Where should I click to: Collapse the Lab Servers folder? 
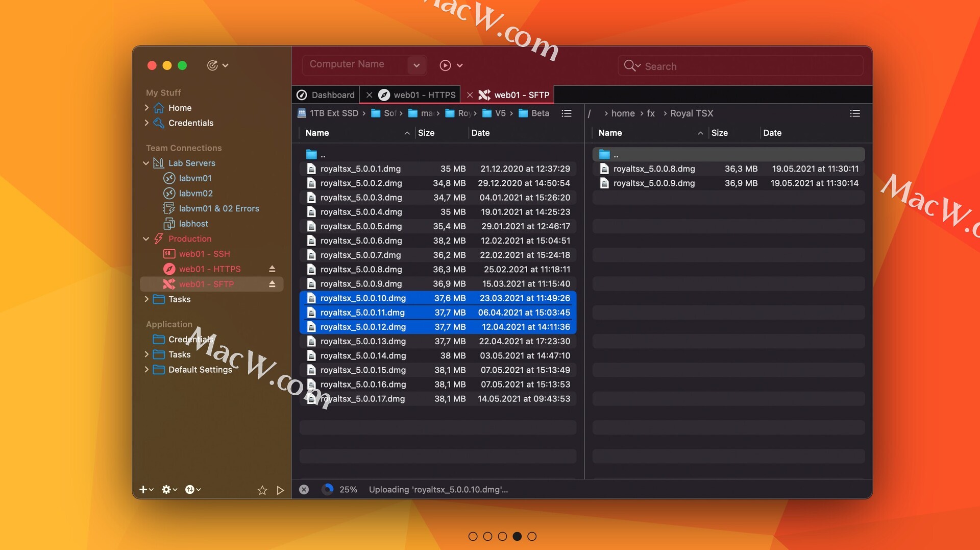coord(146,163)
